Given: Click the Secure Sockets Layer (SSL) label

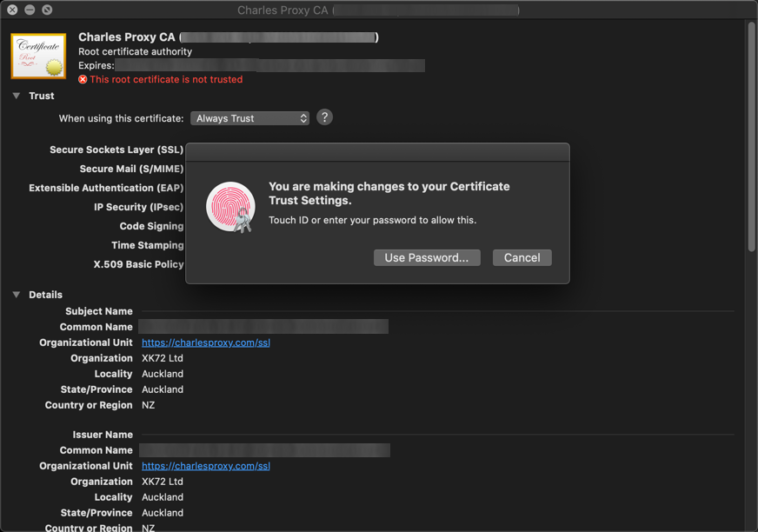Looking at the screenshot, I should [x=116, y=150].
